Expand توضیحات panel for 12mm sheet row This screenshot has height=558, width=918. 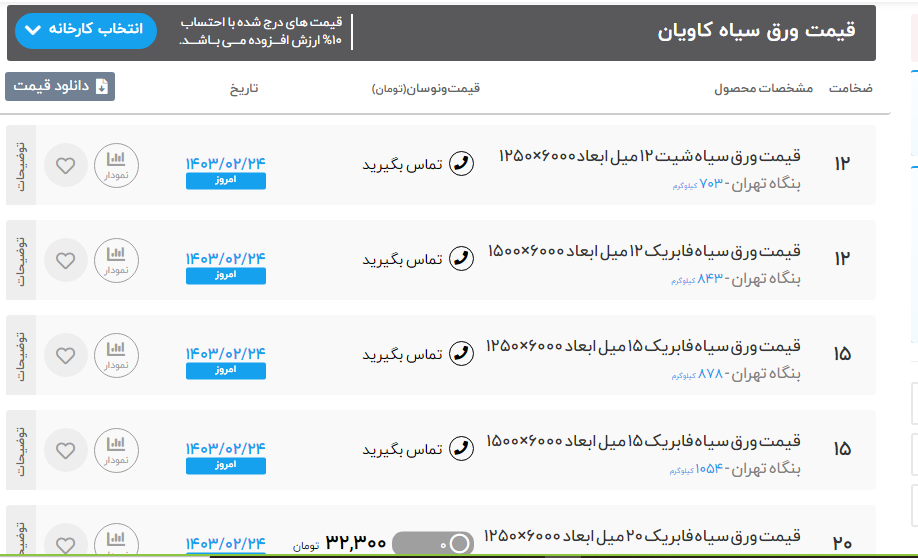click(x=21, y=165)
